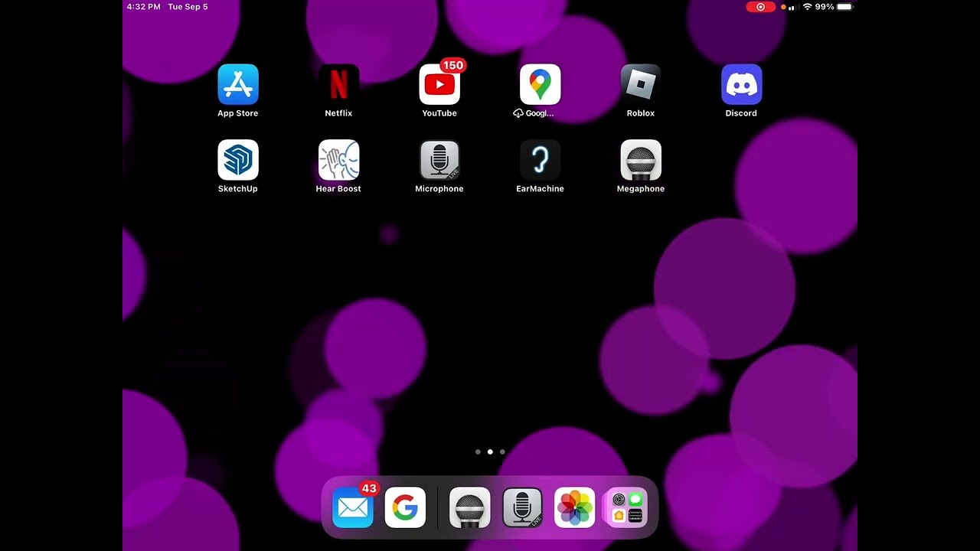The image size is (980, 551).
Task: Tap the battery indicator in status bar
Action: [844, 7]
